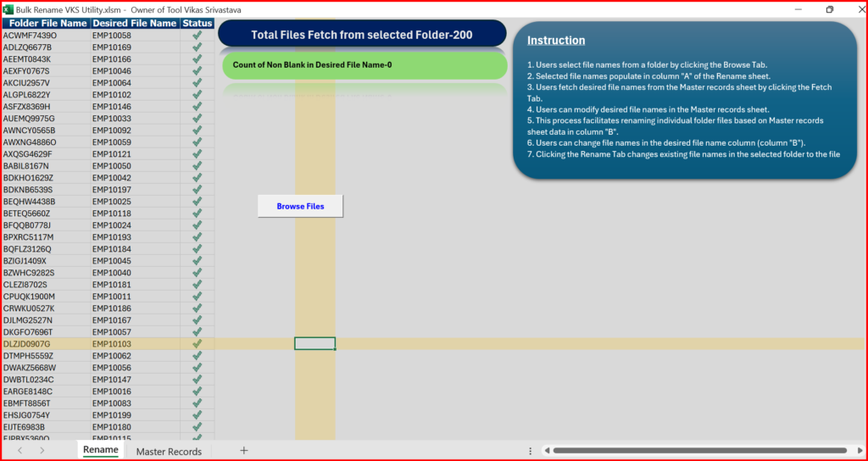
Task: Switch to the Master Records sheet tab
Action: point(169,451)
